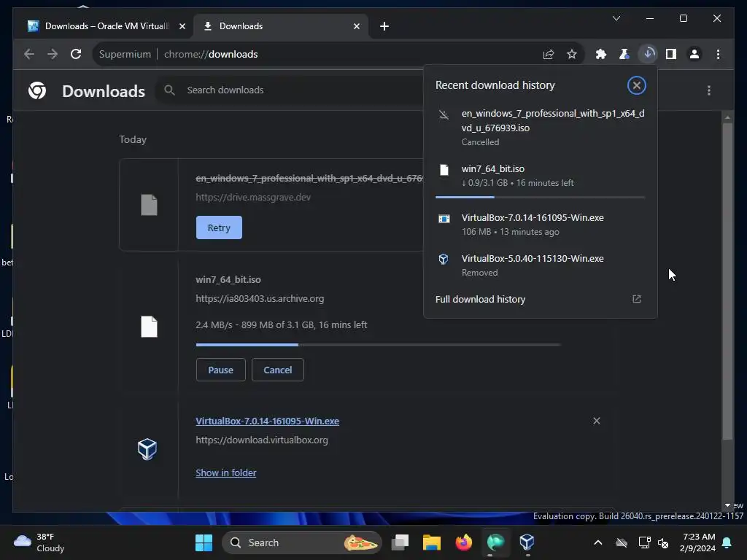Click the VirtualBox cube icon in list
The image size is (747, 560).
pyautogui.click(x=147, y=449)
